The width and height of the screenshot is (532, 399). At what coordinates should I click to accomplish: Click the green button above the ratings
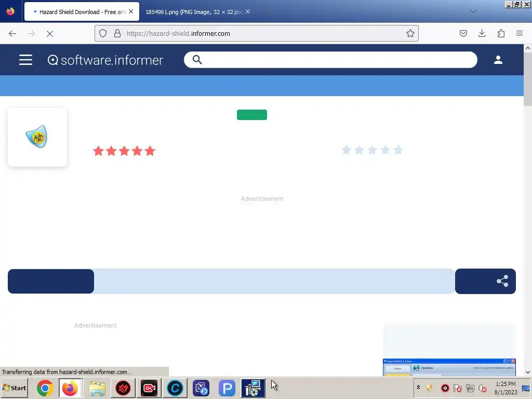click(x=252, y=115)
